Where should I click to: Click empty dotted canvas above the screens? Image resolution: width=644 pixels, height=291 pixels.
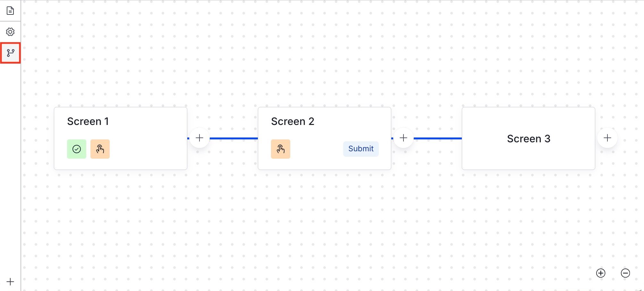coord(321,58)
